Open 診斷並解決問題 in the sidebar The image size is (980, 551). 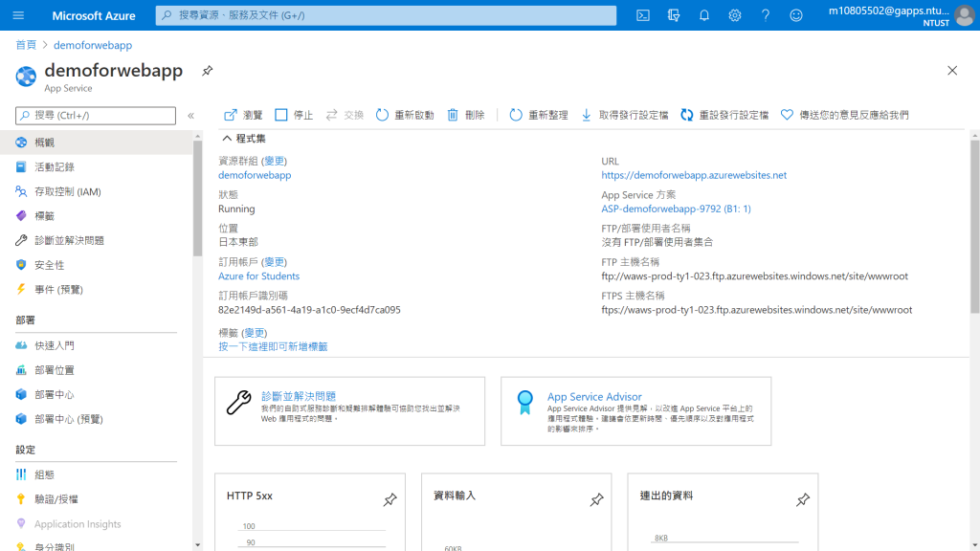point(97,240)
